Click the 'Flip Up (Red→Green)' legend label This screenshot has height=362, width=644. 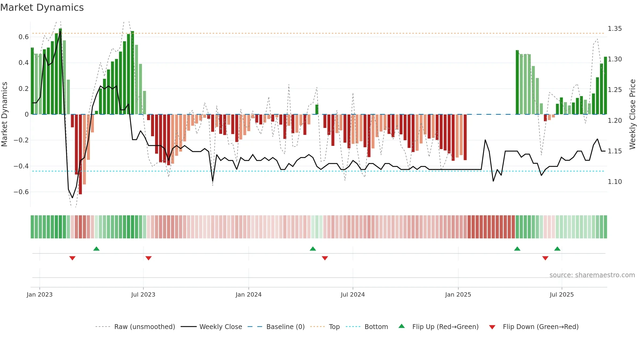[x=445, y=327]
